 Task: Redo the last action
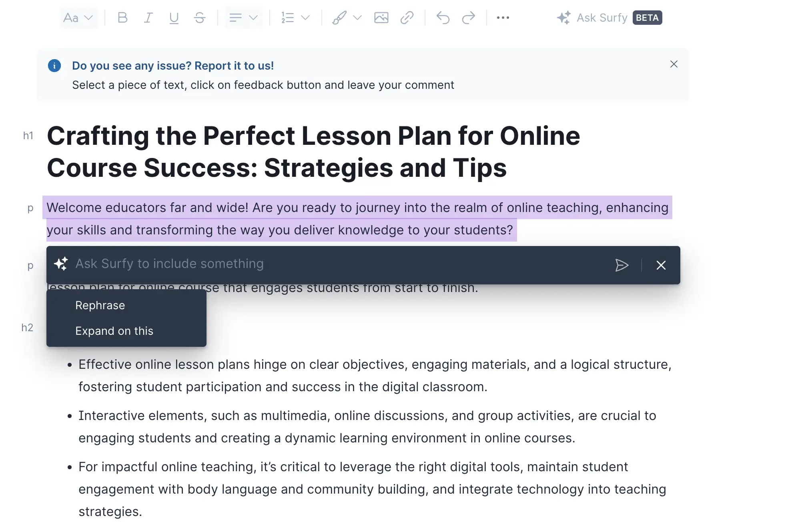click(x=468, y=18)
